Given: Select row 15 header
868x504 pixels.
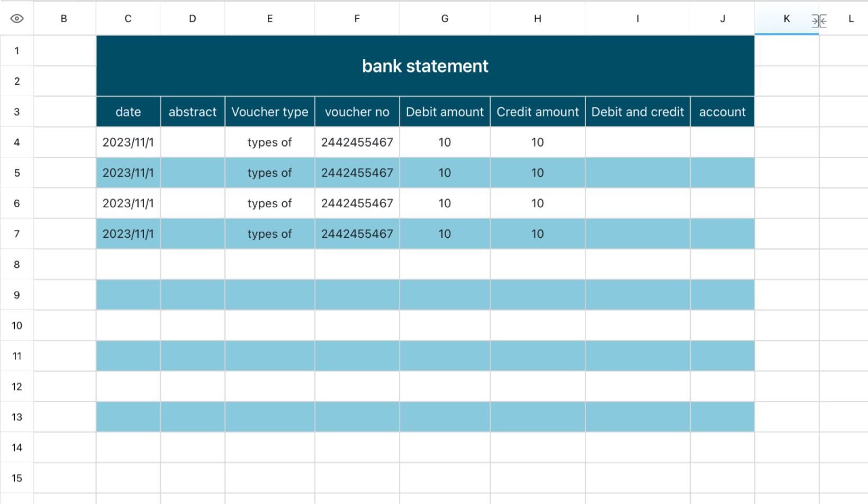Looking at the screenshot, I should [17, 478].
